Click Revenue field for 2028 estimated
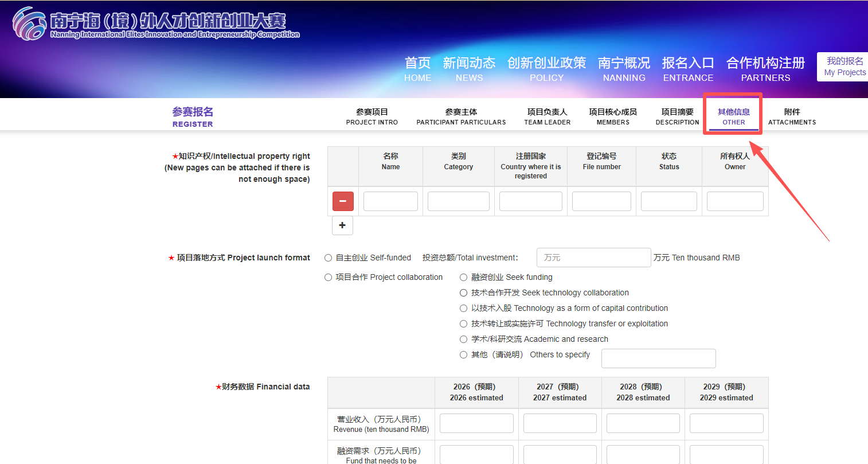 tap(643, 423)
